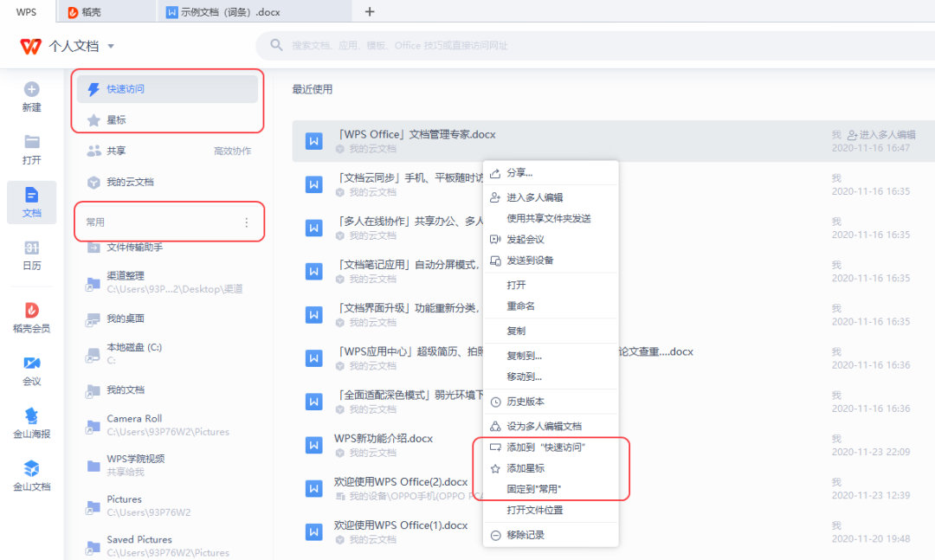Image resolution: width=935 pixels, height=560 pixels.
Task: Click 进入多人编辑 link on first file row
Action: (x=881, y=135)
